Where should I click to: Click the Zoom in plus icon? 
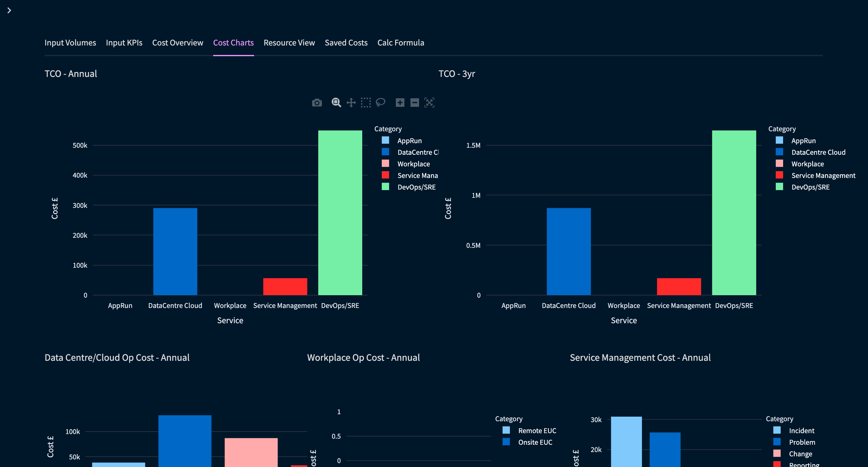coord(400,103)
